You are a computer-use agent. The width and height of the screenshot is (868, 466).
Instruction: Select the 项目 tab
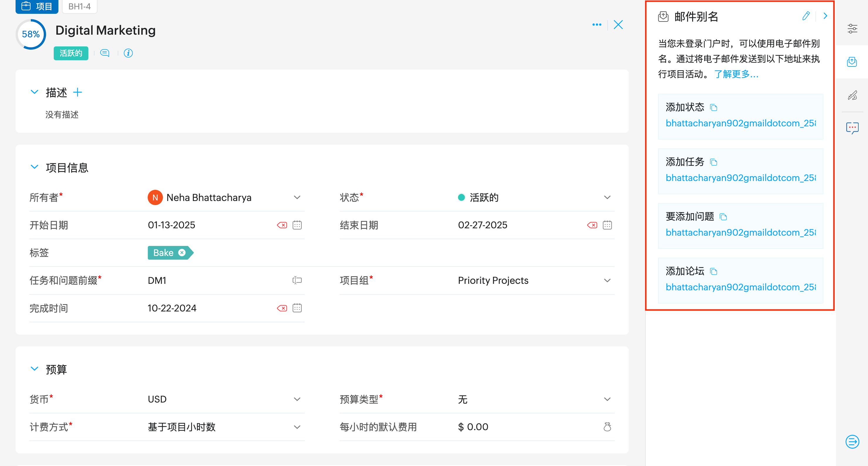coord(37,6)
